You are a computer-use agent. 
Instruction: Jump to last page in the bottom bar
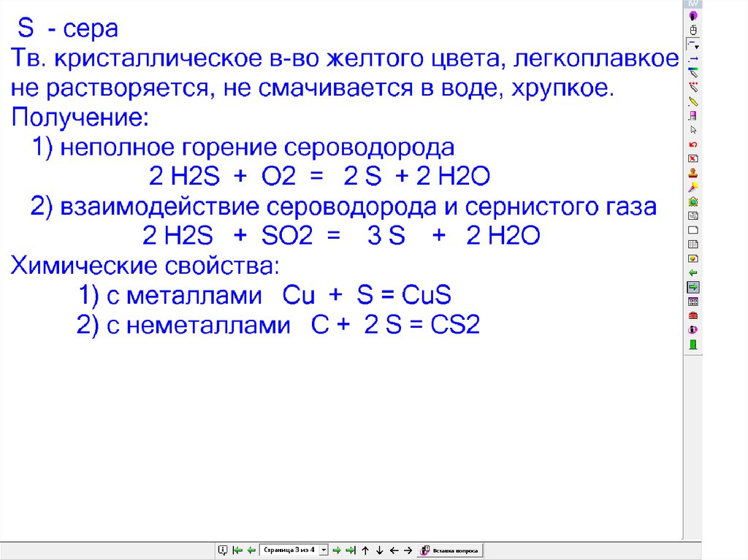351,551
